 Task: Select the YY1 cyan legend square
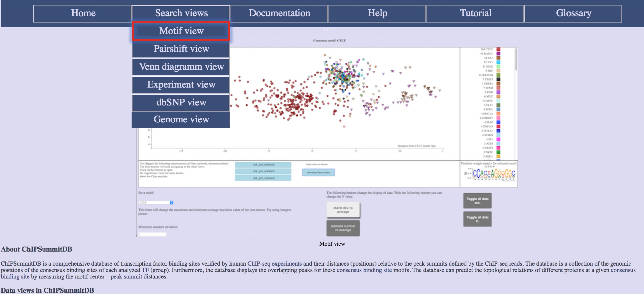[x=498, y=62]
